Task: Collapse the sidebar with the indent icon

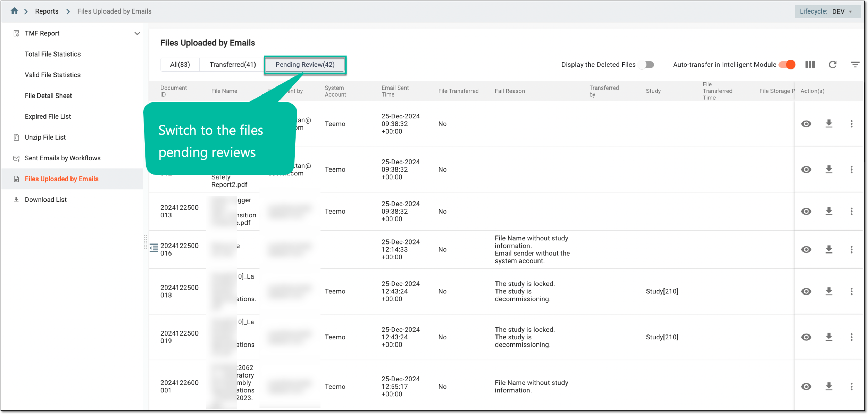Action: [x=154, y=248]
